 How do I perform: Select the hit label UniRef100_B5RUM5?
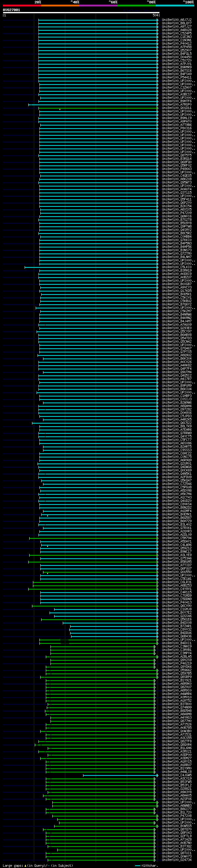(177, 562)
